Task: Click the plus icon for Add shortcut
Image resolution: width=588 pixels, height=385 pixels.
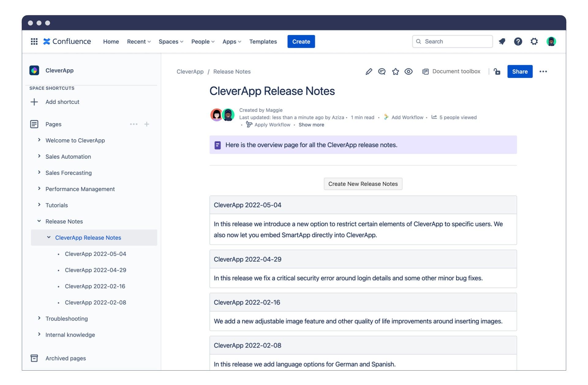Action: point(34,102)
